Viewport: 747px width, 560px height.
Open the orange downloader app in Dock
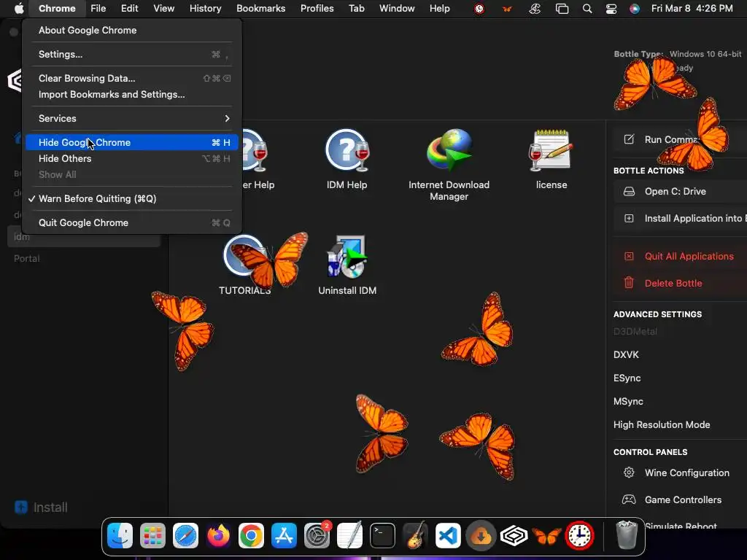point(481,536)
